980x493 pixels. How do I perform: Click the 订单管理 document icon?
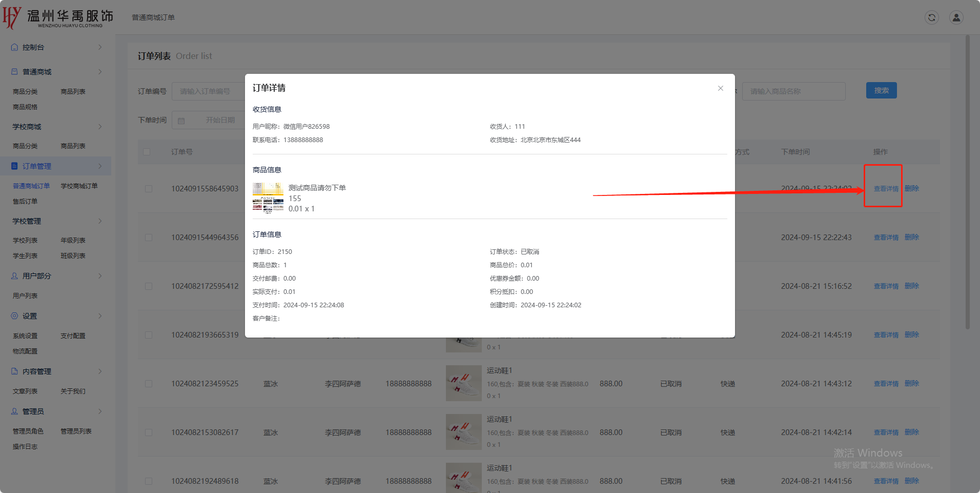[x=14, y=166]
